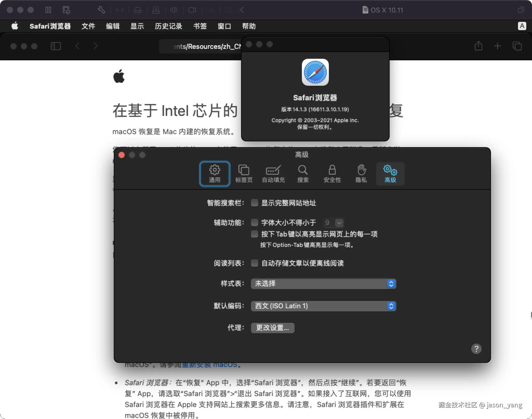Image resolution: width=532 pixels, height=419 pixels.
Task: Open the 通用 (General) preferences tab
Action: 215,173
